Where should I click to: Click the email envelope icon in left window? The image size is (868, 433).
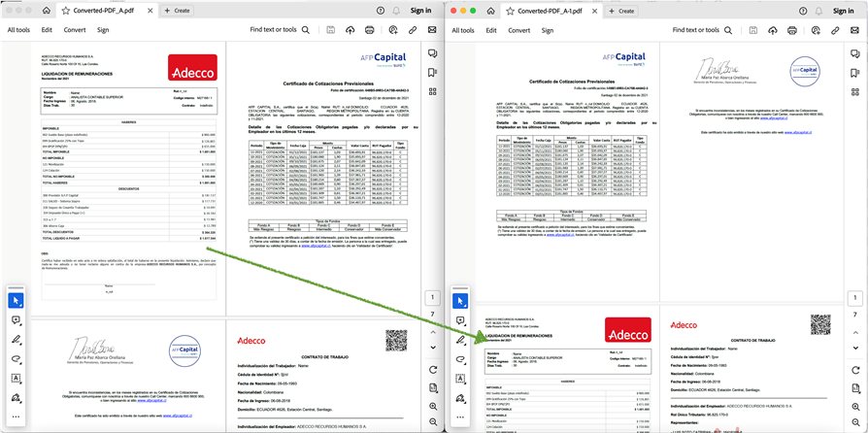point(432,30)
